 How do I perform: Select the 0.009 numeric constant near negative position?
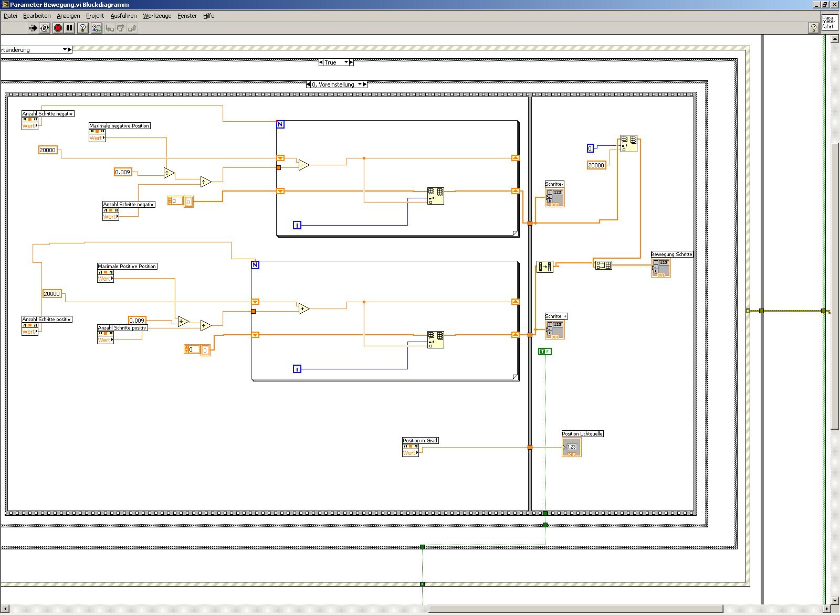123,172
